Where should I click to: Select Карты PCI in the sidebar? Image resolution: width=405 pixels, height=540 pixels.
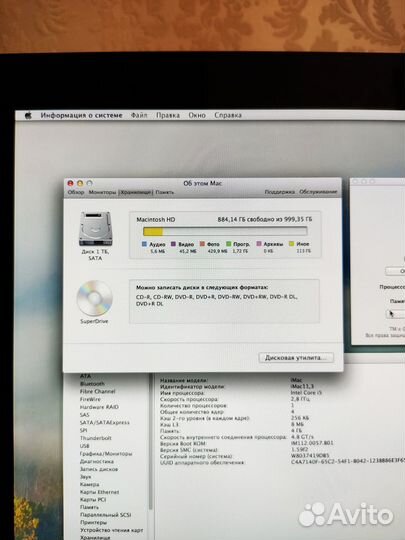[93, 500]
